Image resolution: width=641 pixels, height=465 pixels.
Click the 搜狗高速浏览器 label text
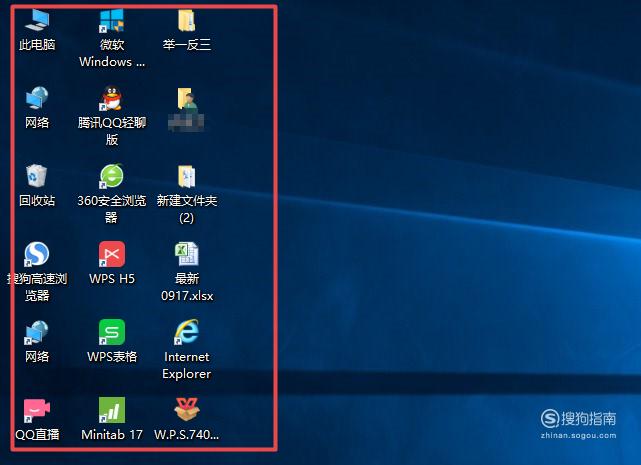pos(37,287)
